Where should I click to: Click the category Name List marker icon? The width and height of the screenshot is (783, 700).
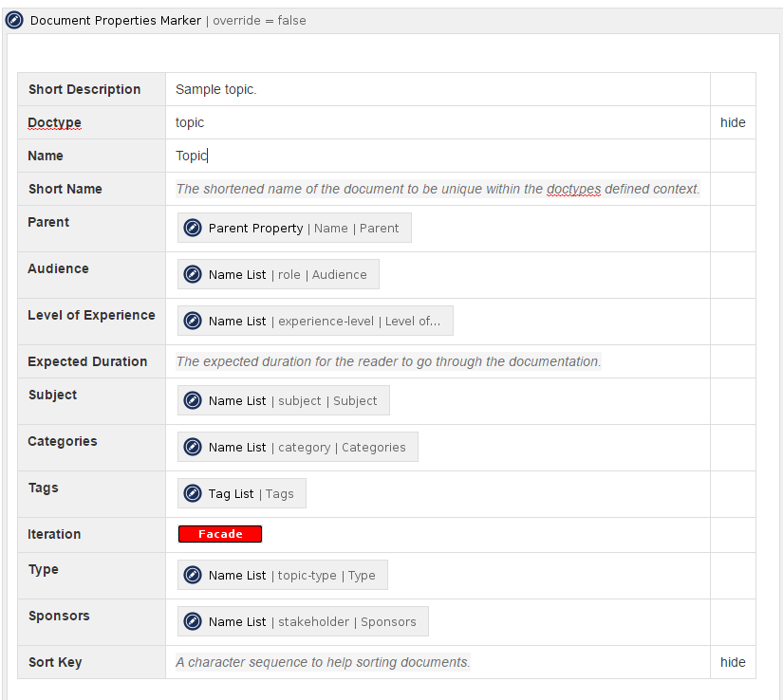tap(193, 447)
